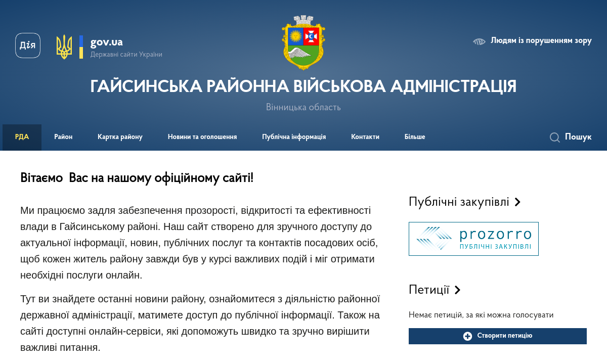607x364 pixels.
Task: Click the site title Гайсинська районна військова адміністрація
Action: [303, 86]
